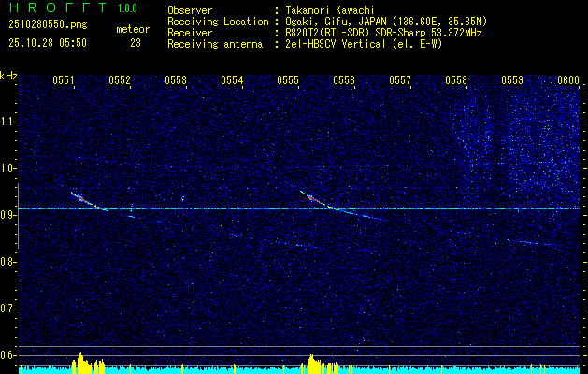Click the HROFFT title text

tap(52, 8)
